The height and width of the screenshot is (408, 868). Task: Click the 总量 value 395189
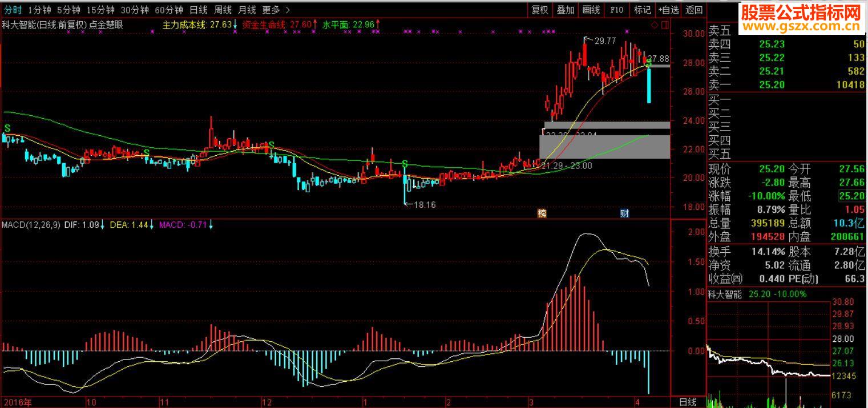click(x=767, y=223)
